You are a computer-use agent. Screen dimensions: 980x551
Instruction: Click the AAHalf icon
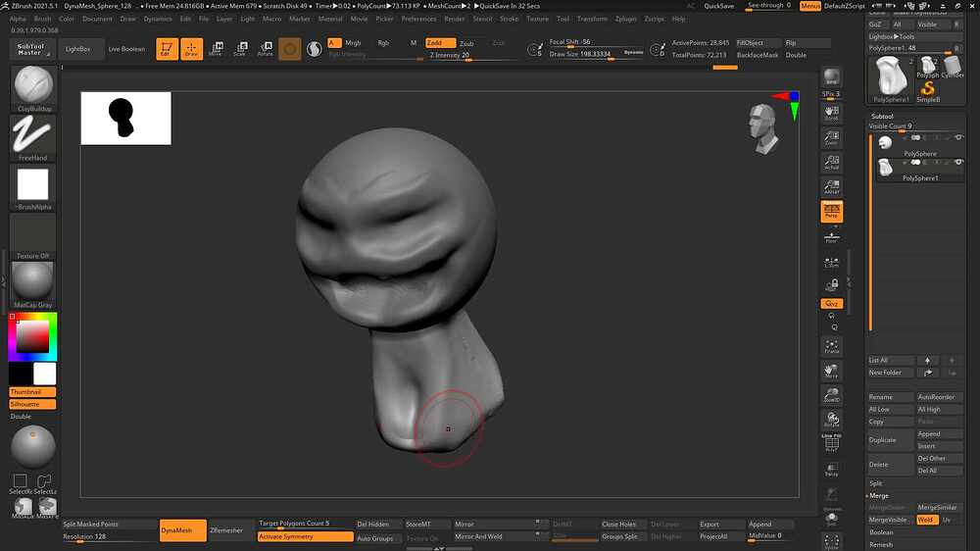[831, 186]
